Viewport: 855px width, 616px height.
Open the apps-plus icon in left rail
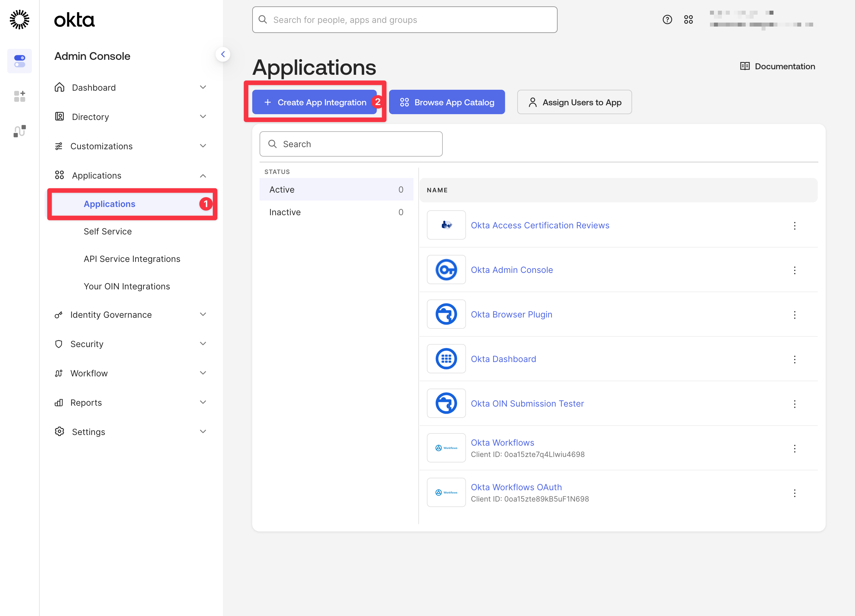click(19, 96)
